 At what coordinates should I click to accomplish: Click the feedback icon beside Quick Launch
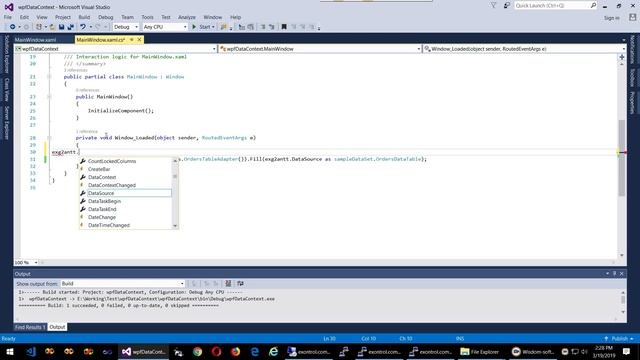click(507, 6)
